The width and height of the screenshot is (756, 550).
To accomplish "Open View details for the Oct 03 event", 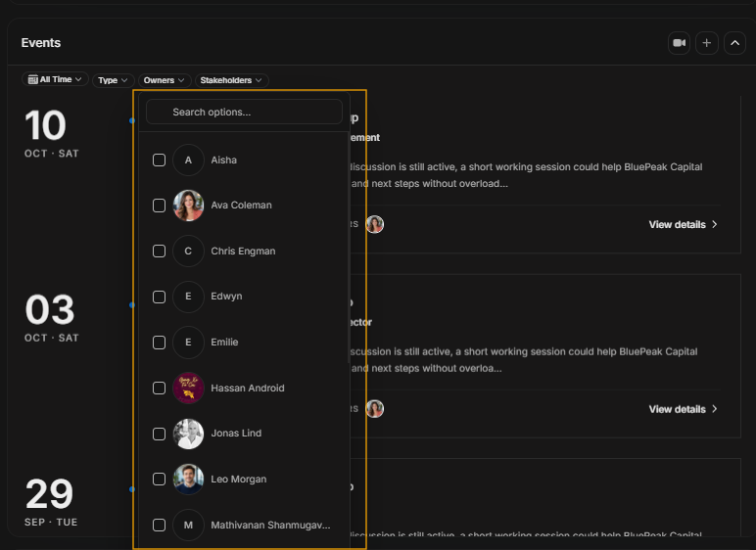I will click(683, 409).
